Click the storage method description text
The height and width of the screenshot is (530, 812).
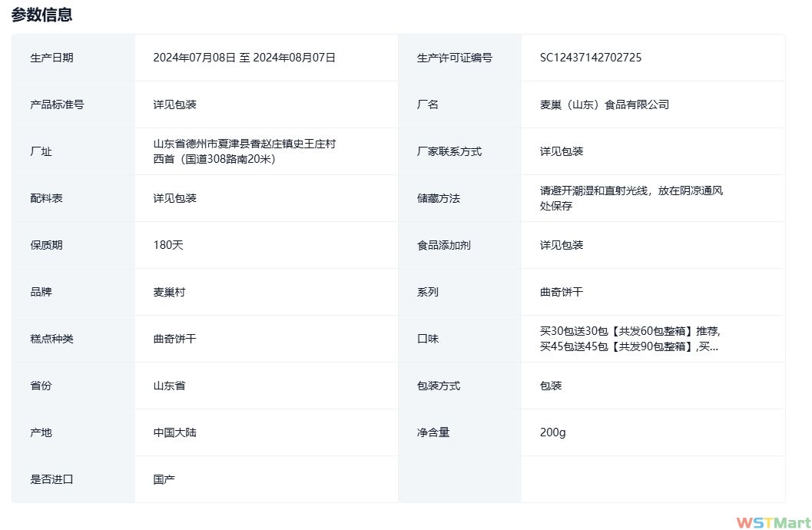631,198
